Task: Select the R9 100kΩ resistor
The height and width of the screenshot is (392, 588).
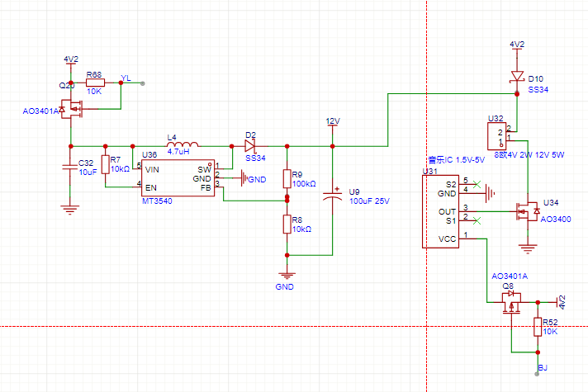Action: pyautogui.click(x=287, y=179)
